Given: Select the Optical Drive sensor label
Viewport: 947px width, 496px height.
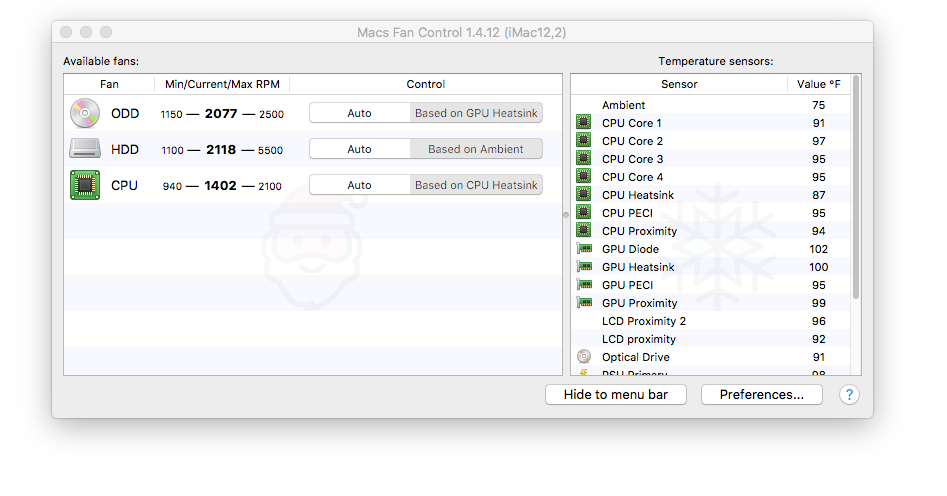Looking at the screenshot, I should (x=636, y=357).
